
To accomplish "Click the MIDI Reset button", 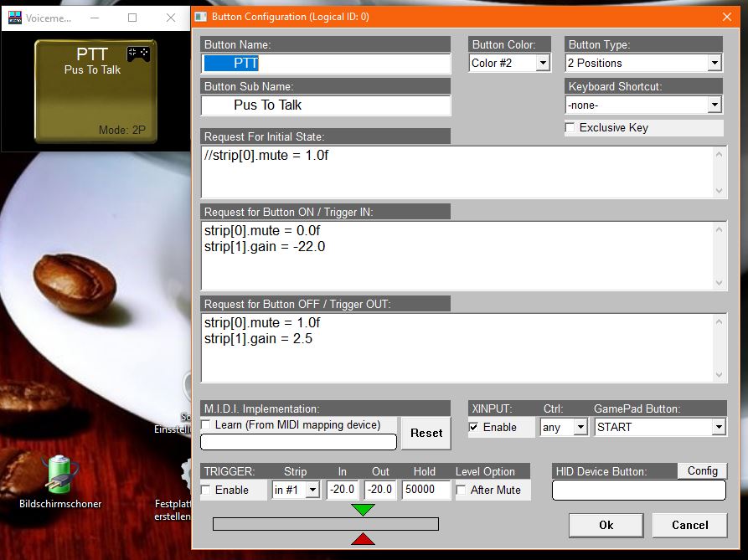I will pyautogui.click(x=426, y=433).
